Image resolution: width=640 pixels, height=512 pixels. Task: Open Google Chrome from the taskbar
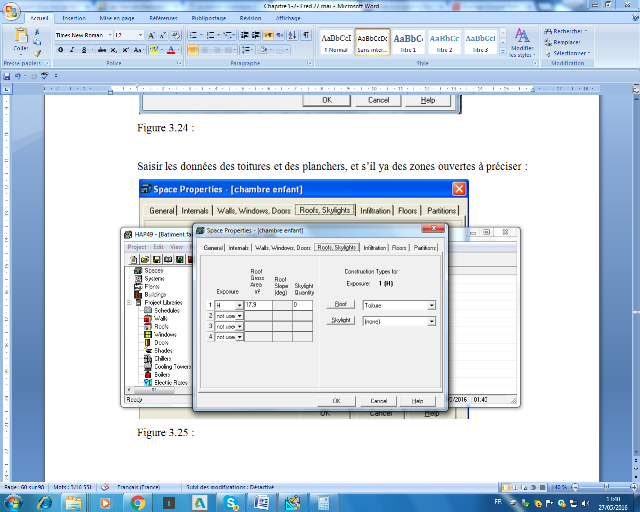click(x=138, y=500)
